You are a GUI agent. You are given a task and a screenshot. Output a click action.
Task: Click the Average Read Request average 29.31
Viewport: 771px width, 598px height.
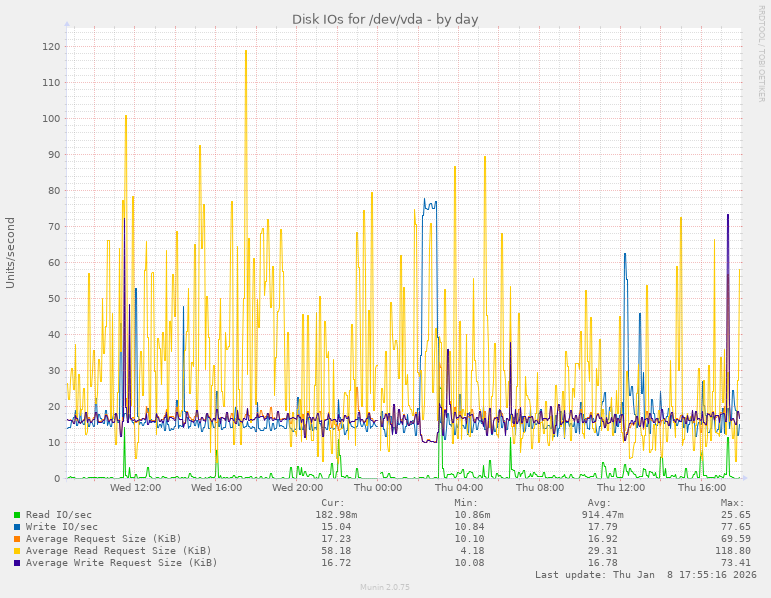pos(602,551)
